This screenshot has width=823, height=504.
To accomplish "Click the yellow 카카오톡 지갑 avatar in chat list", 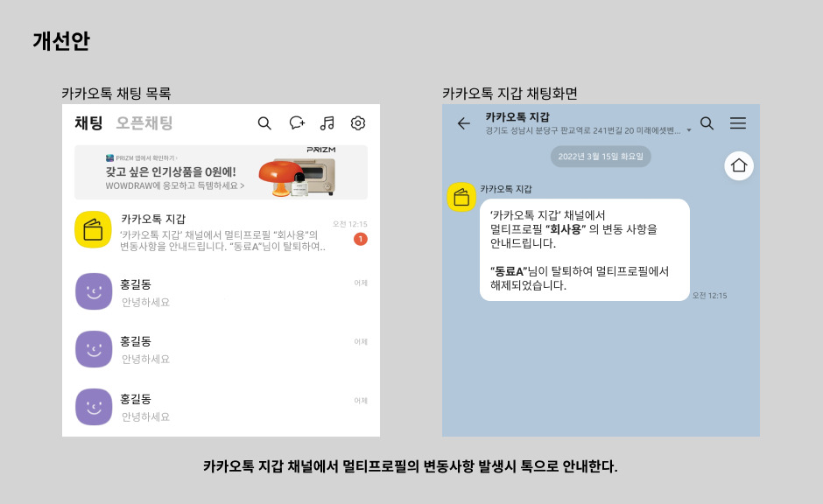I will (93, 230).
